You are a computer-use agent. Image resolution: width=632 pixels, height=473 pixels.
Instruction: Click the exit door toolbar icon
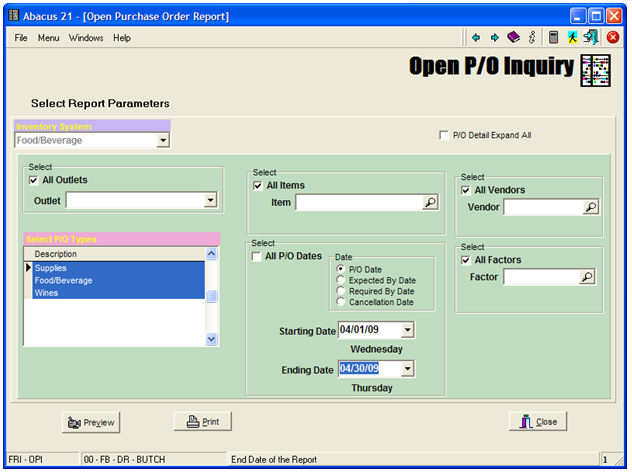(x=591, y=37)
